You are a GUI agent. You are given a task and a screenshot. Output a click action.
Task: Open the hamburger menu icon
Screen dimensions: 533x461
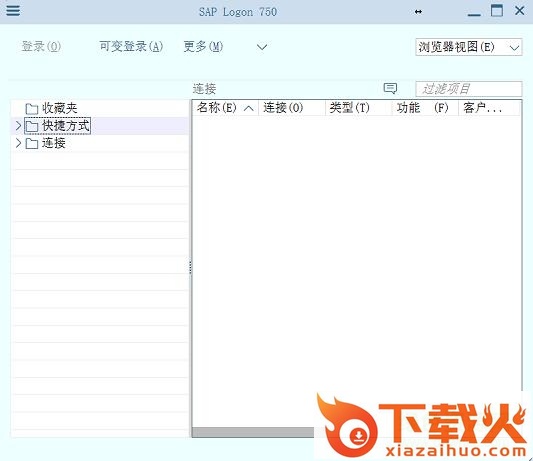click(x=13, y=11)
